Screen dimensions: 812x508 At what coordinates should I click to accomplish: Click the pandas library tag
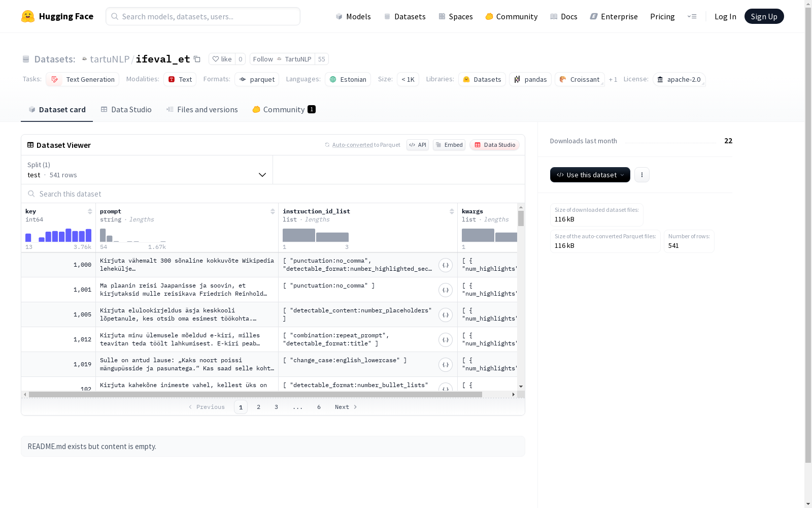click(x=530, y=79)
